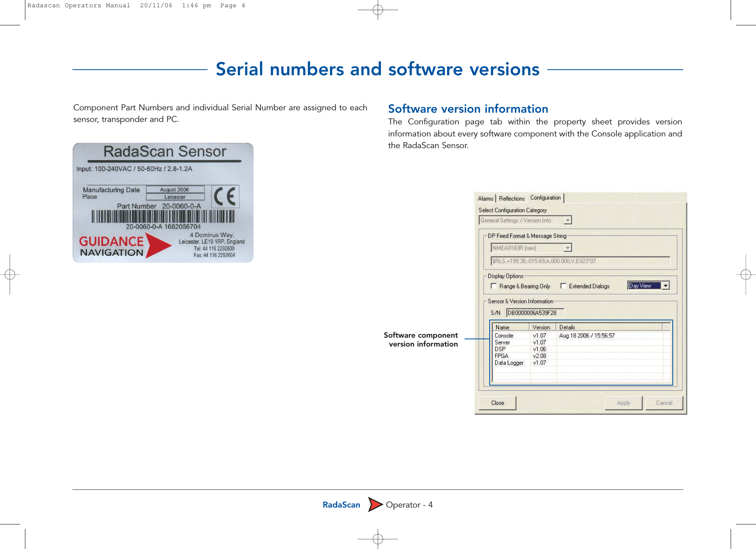Click the Aug 18 2006 / 15:56:57 details cell

coord(587,335)
